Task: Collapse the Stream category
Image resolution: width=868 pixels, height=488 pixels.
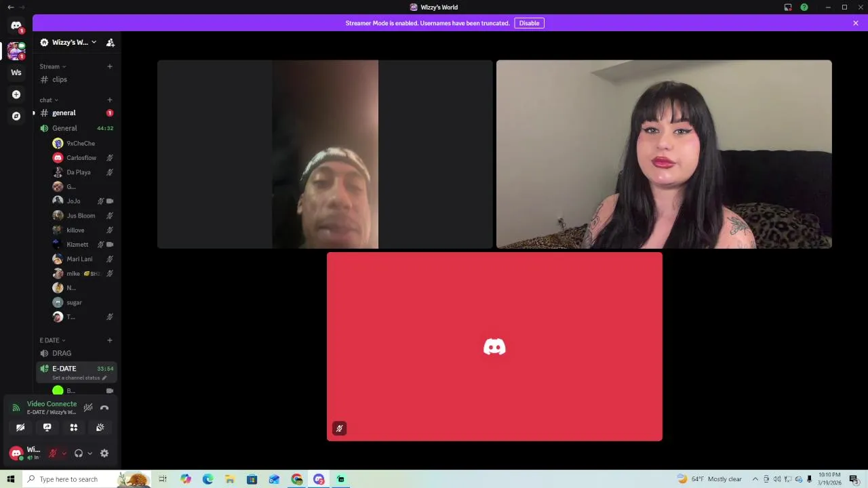Action: coord(52,66)
